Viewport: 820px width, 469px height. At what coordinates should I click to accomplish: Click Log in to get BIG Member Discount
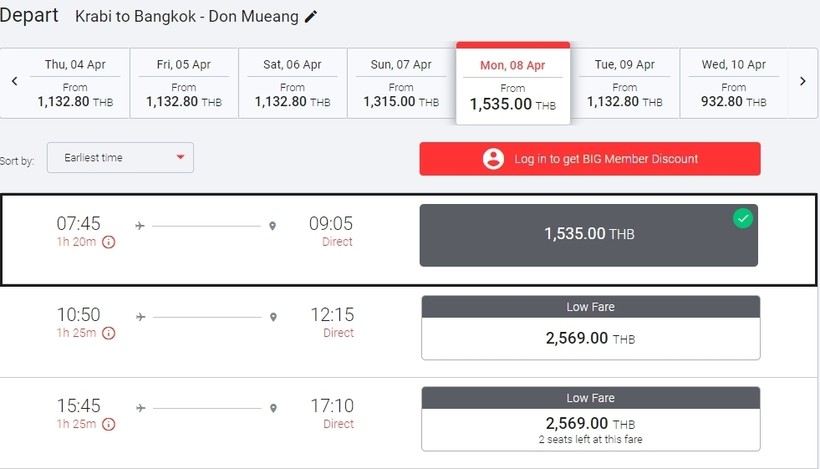590,159
